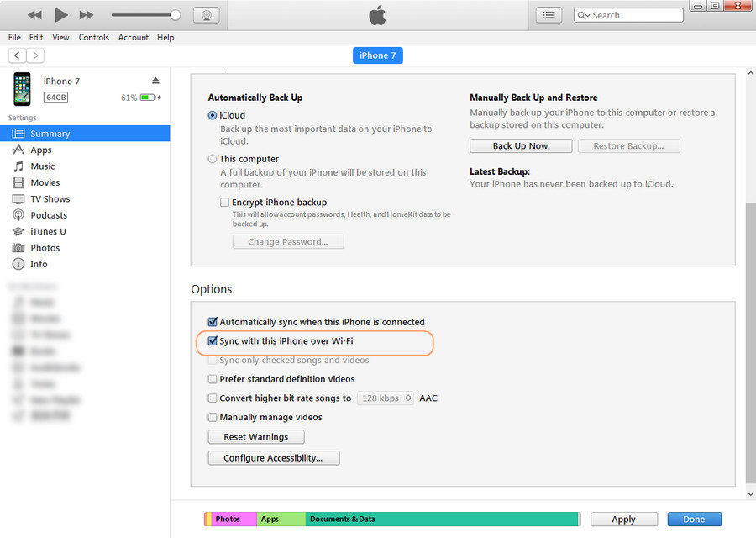Open iTunes U in the sidebar
756x538 pixels.
[x=48, y=231]
